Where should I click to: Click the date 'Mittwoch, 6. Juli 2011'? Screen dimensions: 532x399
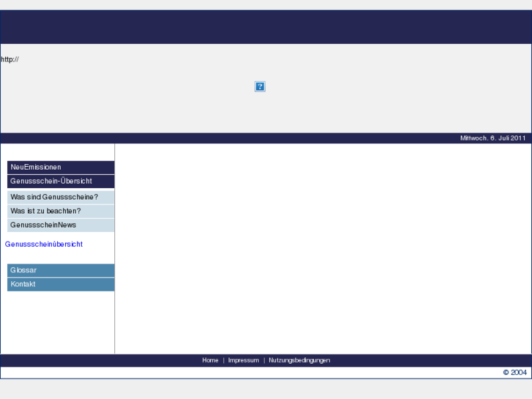(x=492, y=138)
